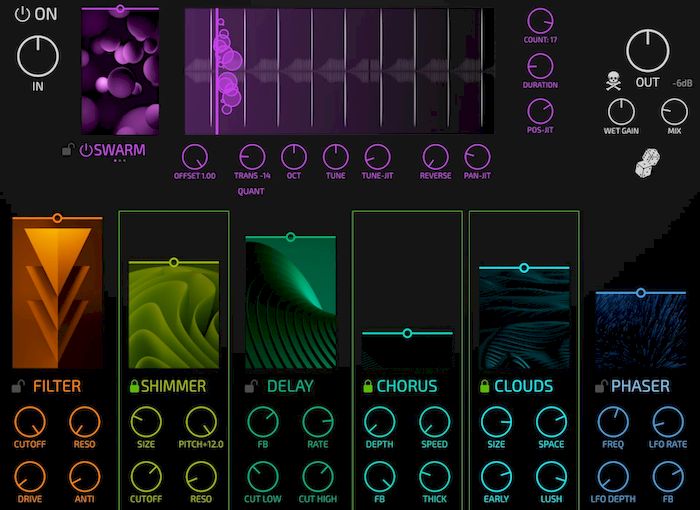
Task: Click the OFFSET 1.00 knob
Action: (195, 157)
